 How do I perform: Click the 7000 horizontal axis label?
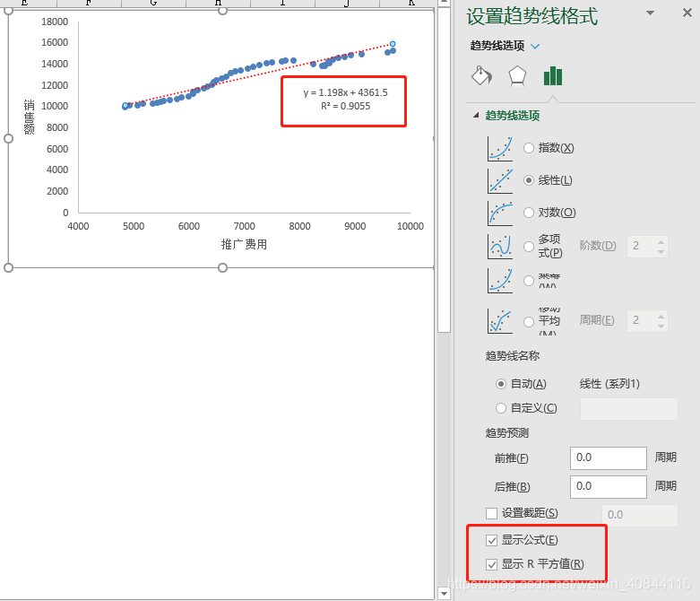point(244,226)
